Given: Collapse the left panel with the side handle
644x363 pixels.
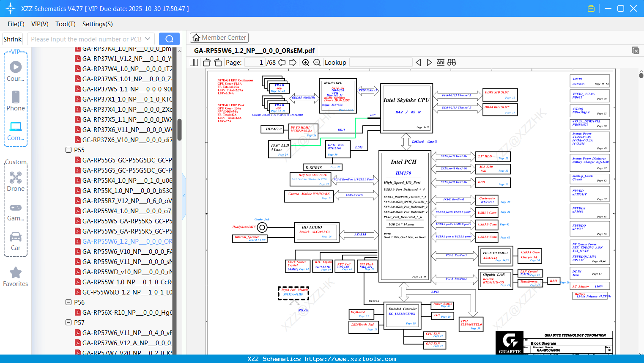Looking at the screenshot, I should point(184,195).
